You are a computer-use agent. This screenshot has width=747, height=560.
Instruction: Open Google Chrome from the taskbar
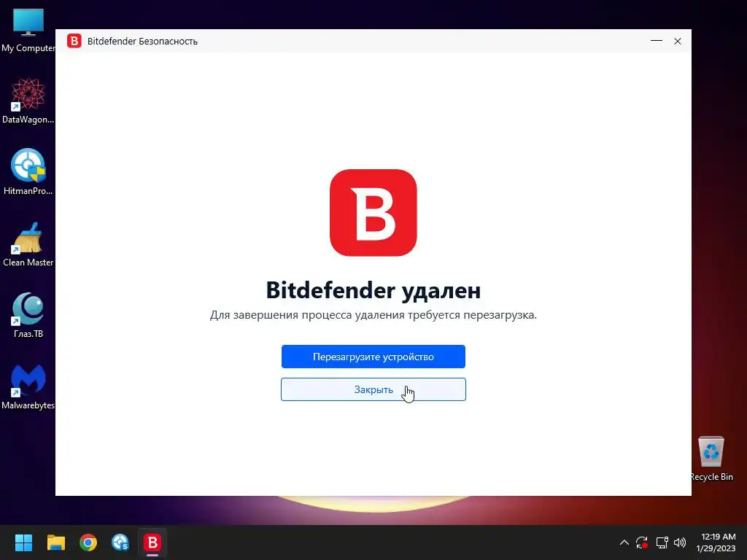coord(88,542)
